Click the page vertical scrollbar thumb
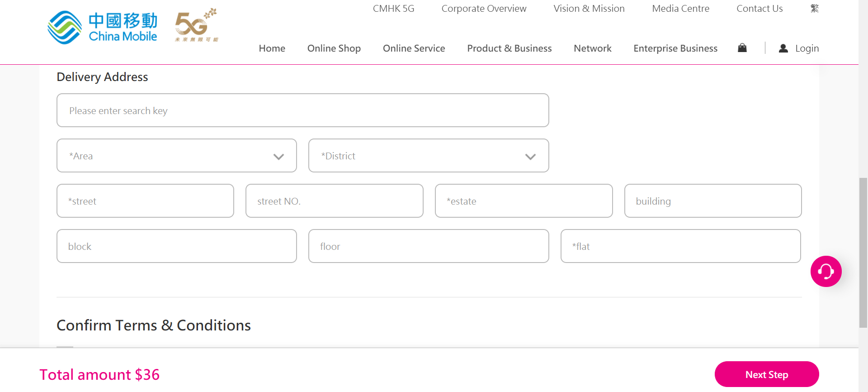 point(863,253)
